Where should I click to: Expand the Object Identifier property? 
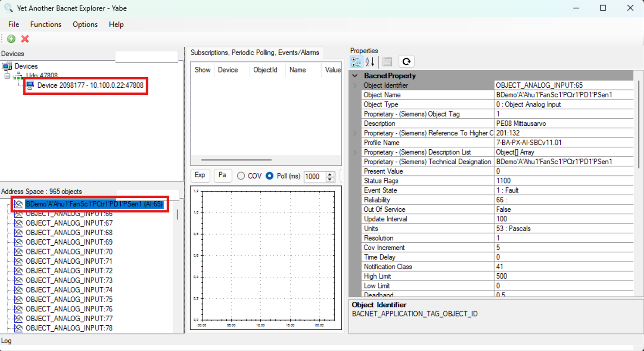click(355, 85)
